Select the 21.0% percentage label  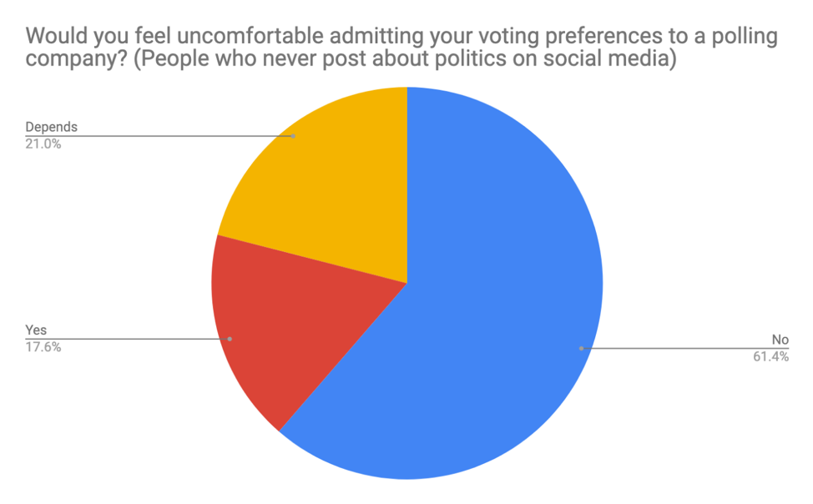tap(43, 144)
